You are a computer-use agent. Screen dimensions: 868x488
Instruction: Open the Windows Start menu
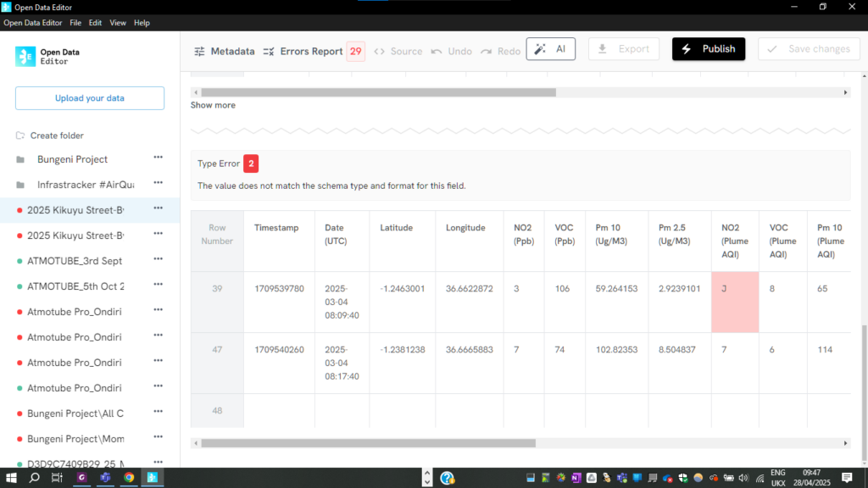11,478
